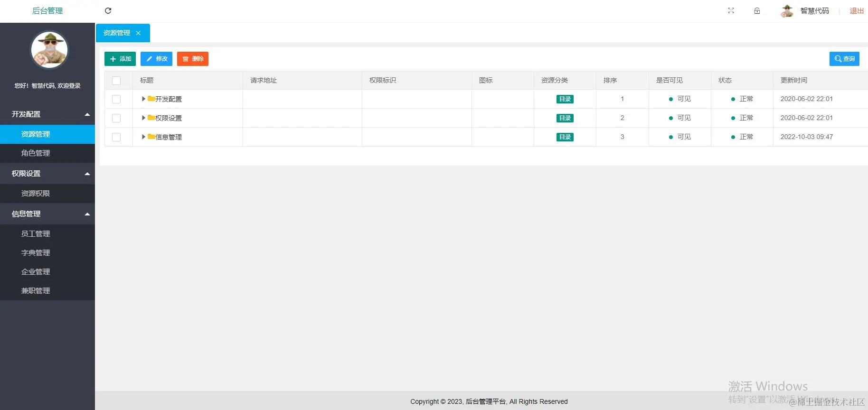Click the folder icon of 权限设置 row
This screenshot has width=868, height=410.
click(151, 118)
